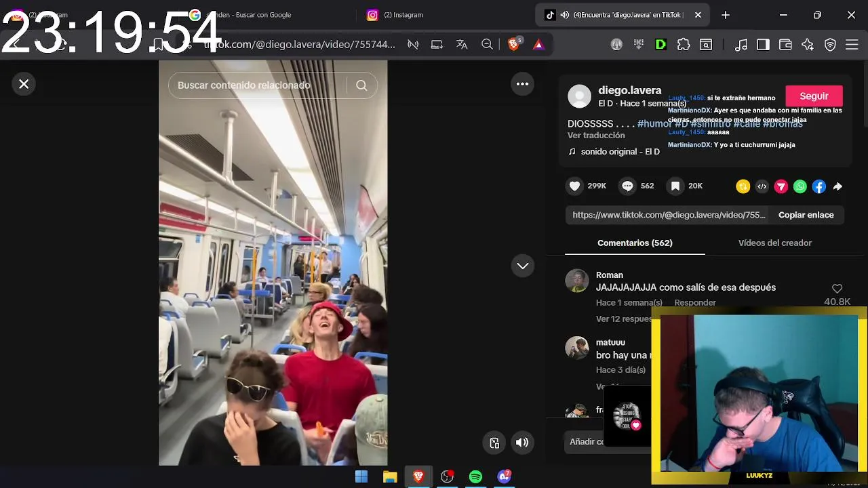Screen dimensions: 868x488
Task: Repost the video with yellow repost icon
Action: pyautogui.click(x=743, y=186)
